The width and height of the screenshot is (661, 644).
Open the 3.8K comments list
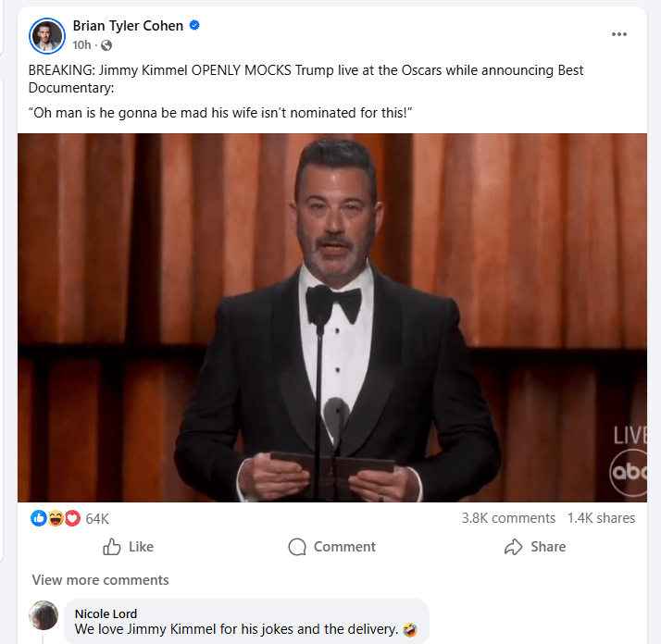point(508,518)
